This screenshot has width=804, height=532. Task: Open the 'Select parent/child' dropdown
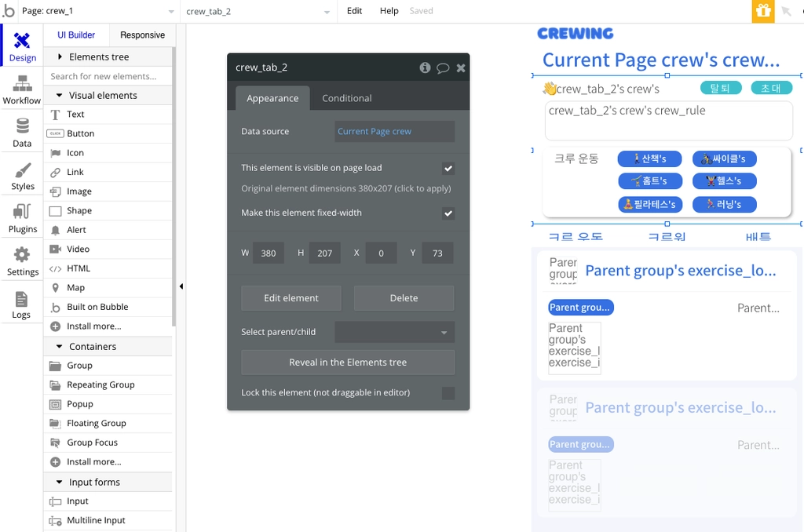pyautogui.click(x=394, y=332)
